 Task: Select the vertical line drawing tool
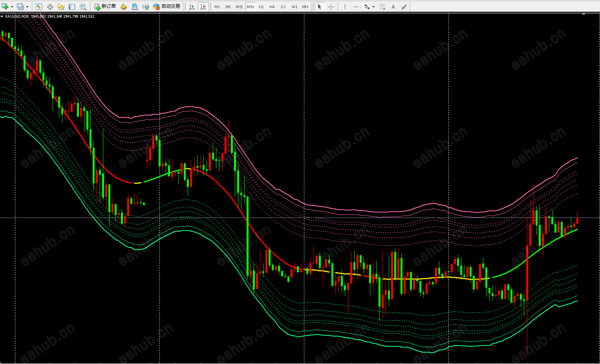[345, 7]
